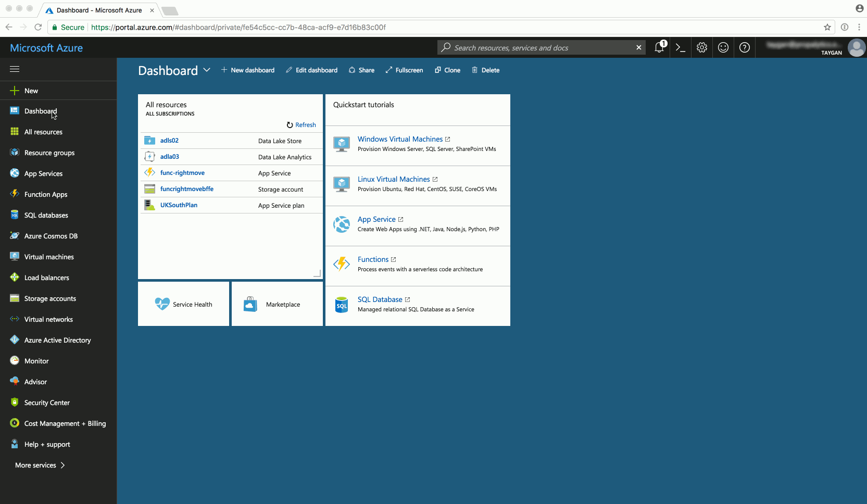Open the Chrome three-dot menu
The width and height of the screenshot is (867, 504).
859,27
